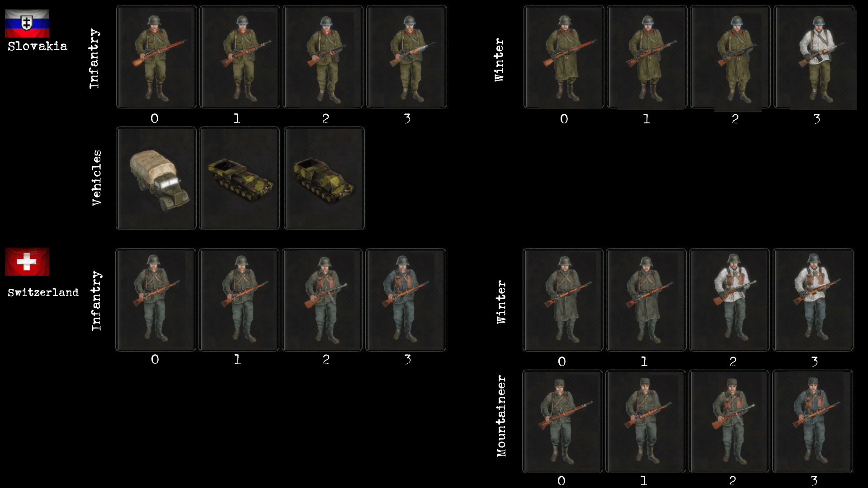Viewport: 868px width, 488px height.
Task: Choose Slovakia Winter soldier card 2
Action: pos(731,57)
